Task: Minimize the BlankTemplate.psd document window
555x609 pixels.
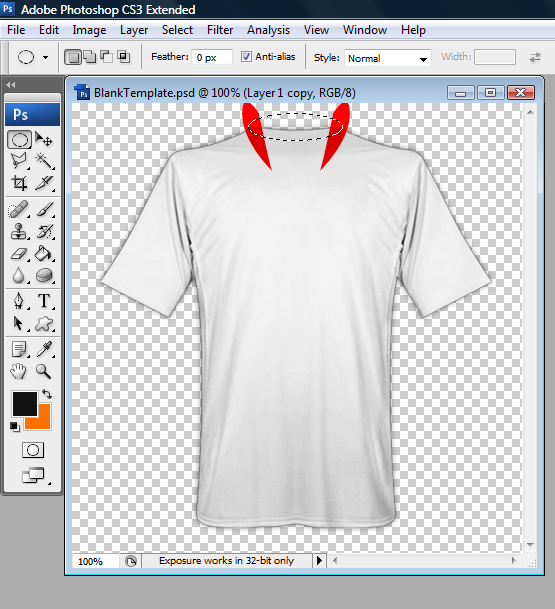Action: click(x=461, y=93)
